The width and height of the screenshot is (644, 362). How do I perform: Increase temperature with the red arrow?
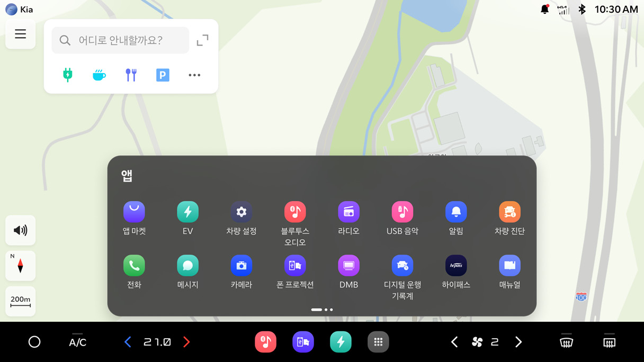(186, 342)
